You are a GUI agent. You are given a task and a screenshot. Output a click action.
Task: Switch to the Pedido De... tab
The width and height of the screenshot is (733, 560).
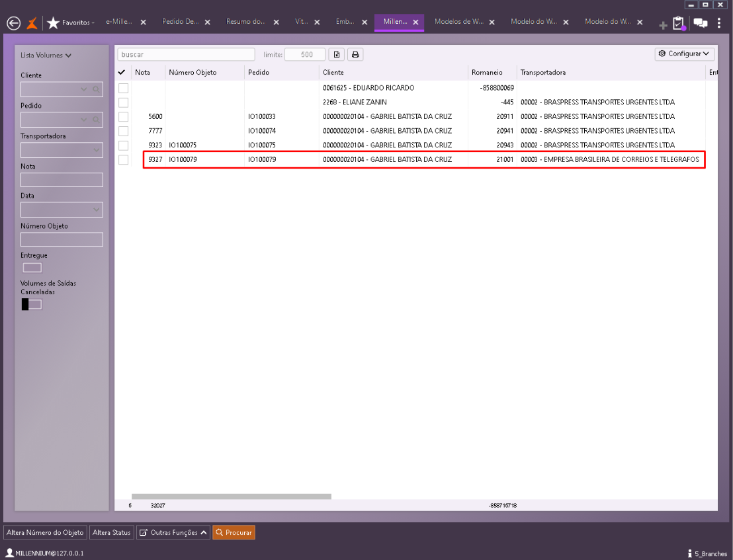180,21
